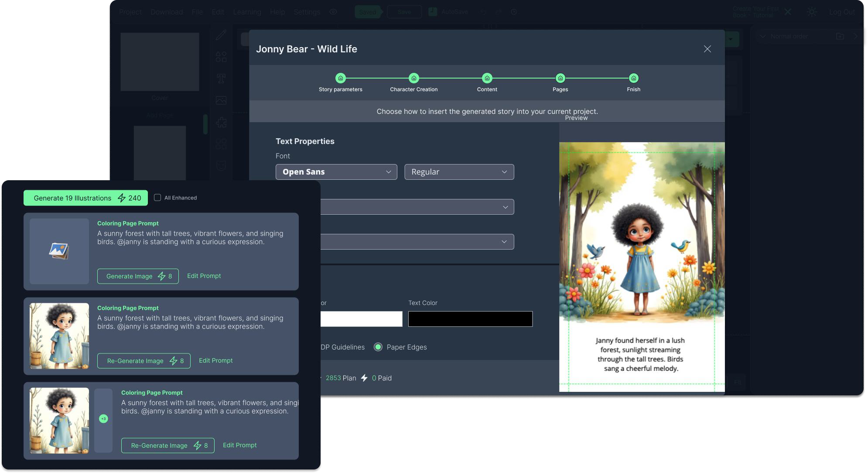Open the File menu
This screenshot has height=473, width=868.
coord(197,12)
